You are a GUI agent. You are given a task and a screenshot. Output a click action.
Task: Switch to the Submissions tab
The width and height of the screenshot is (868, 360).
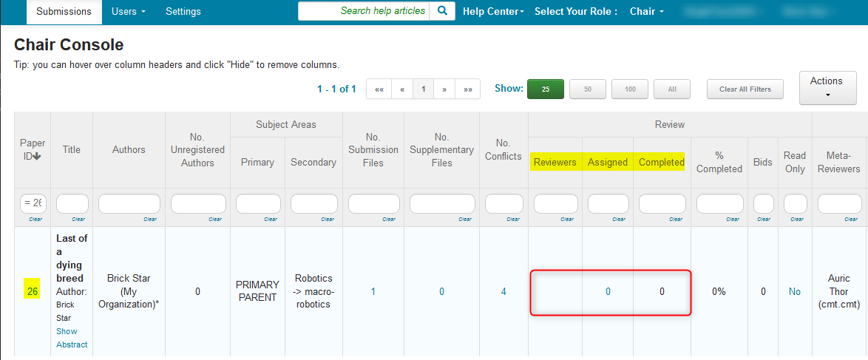click(64, 12)
